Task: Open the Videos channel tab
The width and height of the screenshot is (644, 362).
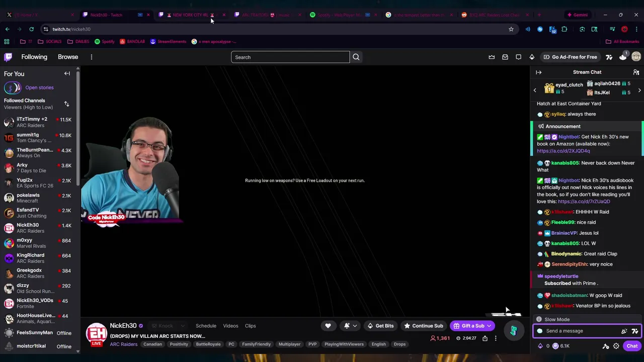Action: [x=230, y=326]
